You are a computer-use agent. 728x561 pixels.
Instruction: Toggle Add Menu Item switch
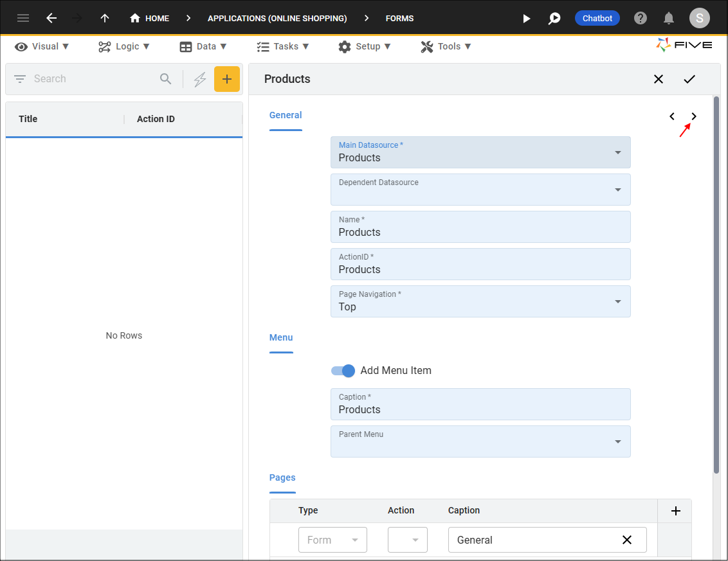pos(343,370)
